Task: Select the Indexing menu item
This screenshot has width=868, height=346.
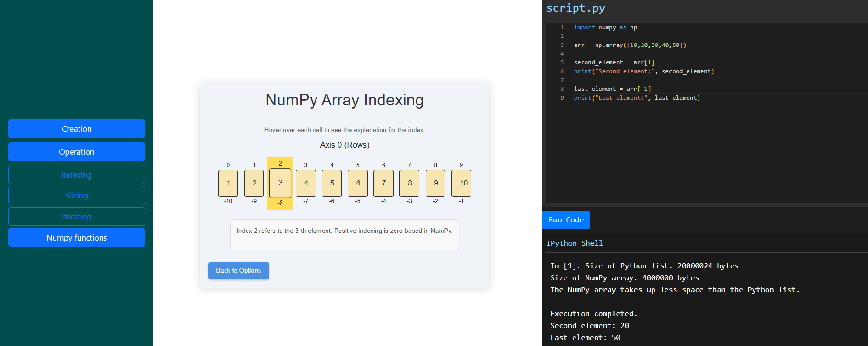Action: click(77, 175)
